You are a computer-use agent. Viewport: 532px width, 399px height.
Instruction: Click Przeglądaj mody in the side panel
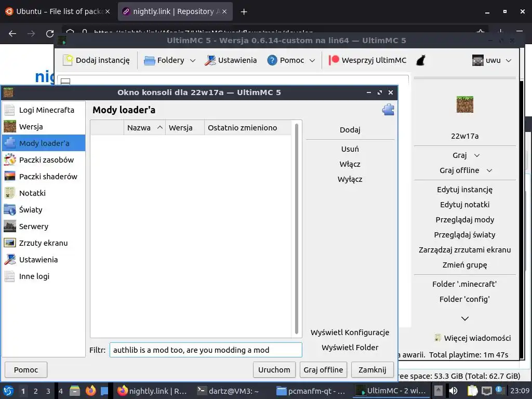(465, 220)
